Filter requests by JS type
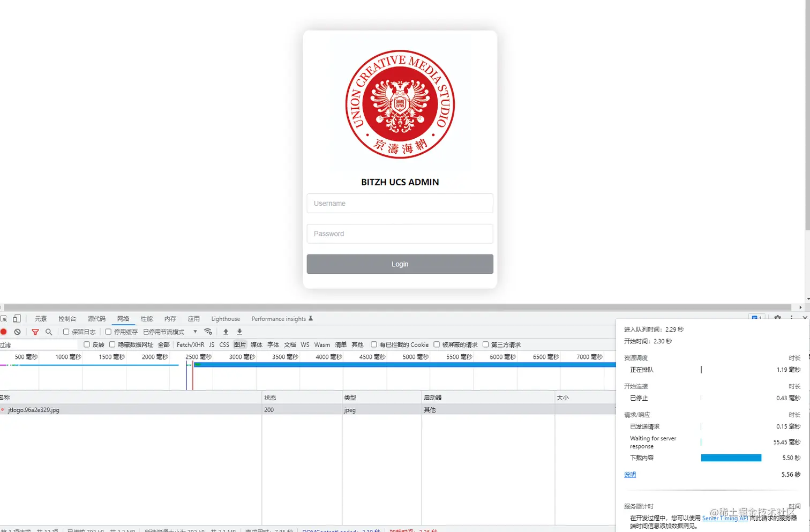 [x=212, y=345]
